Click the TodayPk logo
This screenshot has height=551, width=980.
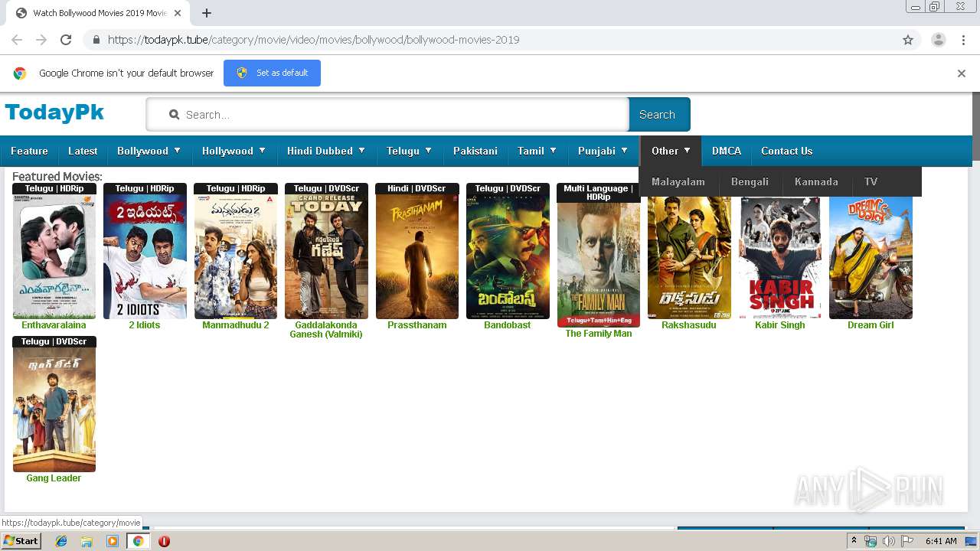[x=54, y=112]
